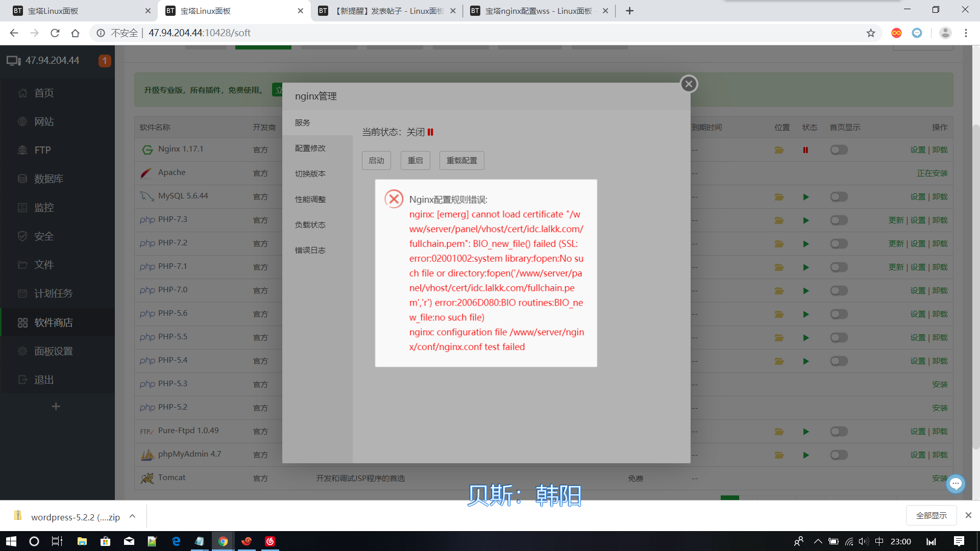Expand wordpress-5.2.2 download options chevron
The height and width of the screenshot is (551, 980).
132,516
